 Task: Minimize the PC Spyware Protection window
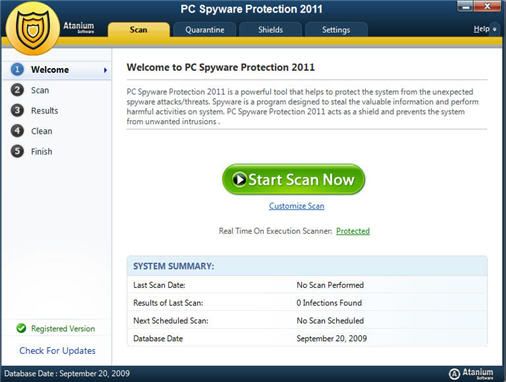point(466,6)
